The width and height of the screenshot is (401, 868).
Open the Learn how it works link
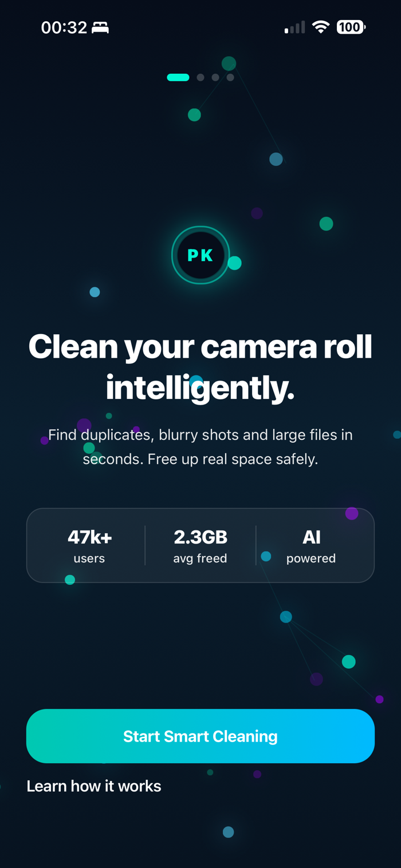94,786
